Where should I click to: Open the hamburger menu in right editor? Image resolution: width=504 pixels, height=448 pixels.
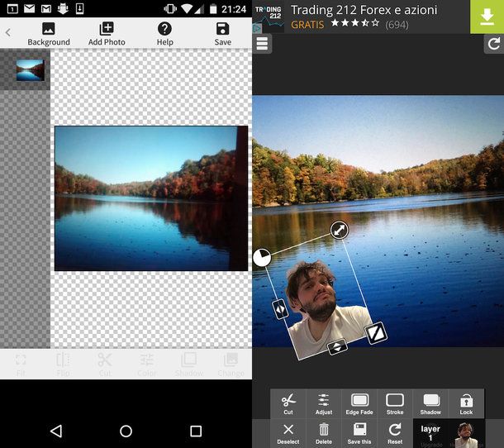point(262,44)
